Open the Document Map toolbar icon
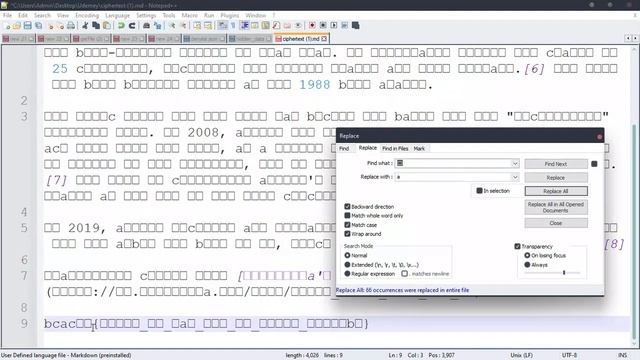 click(265, 25)
